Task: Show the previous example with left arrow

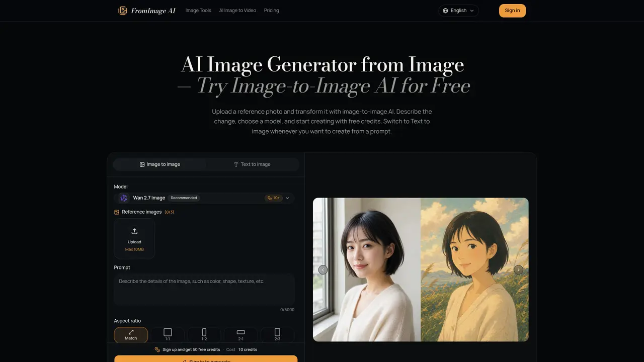Action: click(x=323, y=270)
